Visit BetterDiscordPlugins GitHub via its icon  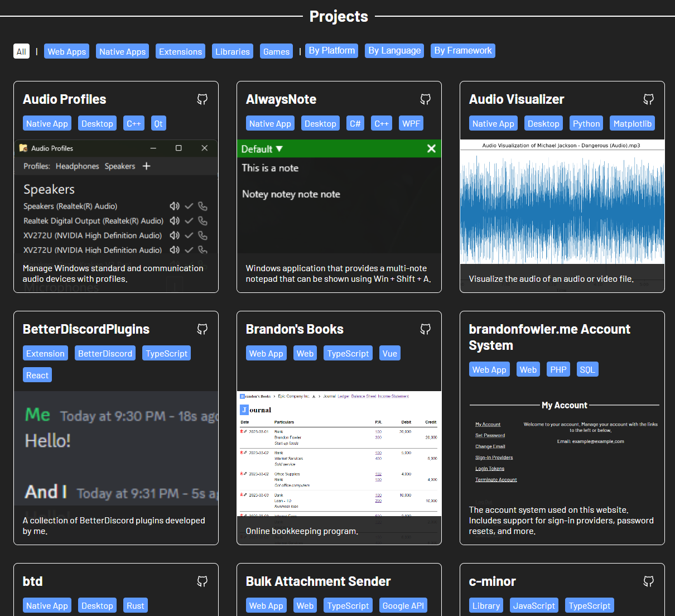coord(202,329)
